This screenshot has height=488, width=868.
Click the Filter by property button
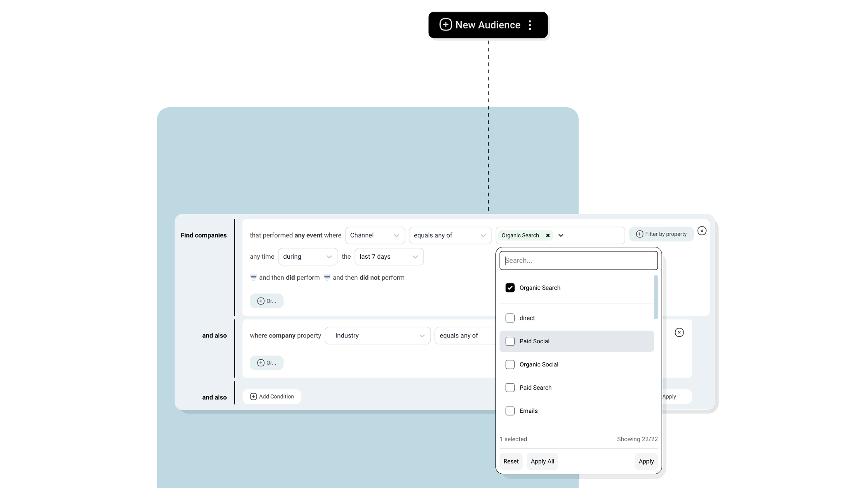(x=661, y=234)
